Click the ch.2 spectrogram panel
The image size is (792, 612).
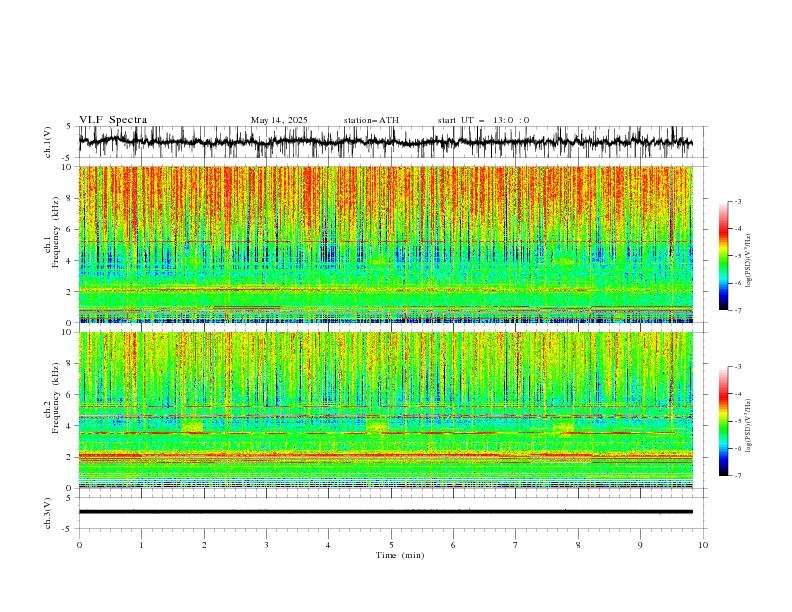click(x=385, y=410)
